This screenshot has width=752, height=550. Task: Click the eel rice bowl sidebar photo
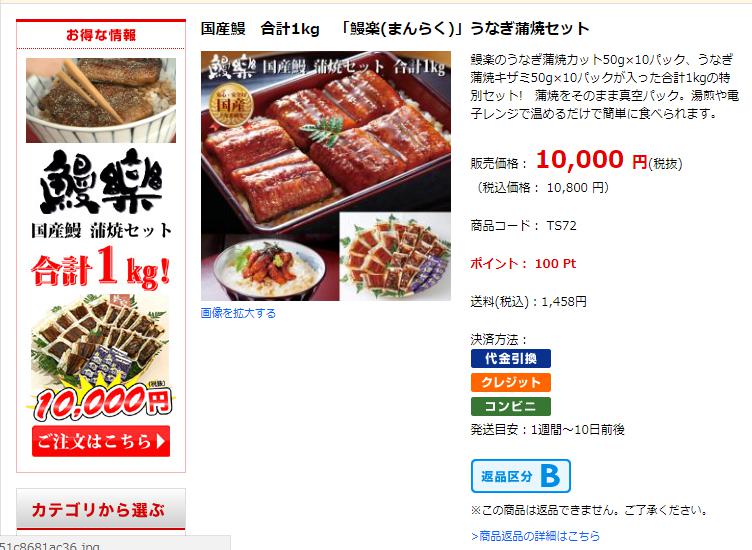coord(101,100)
